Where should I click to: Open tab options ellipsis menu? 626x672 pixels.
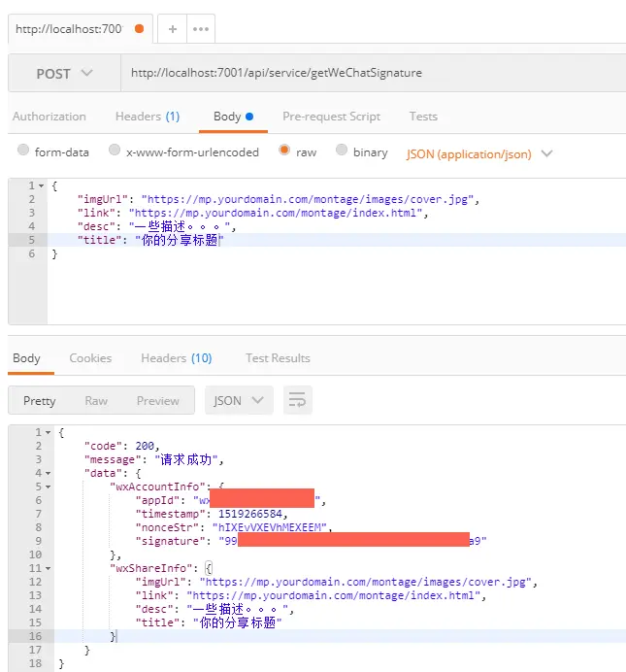point(201,29)
